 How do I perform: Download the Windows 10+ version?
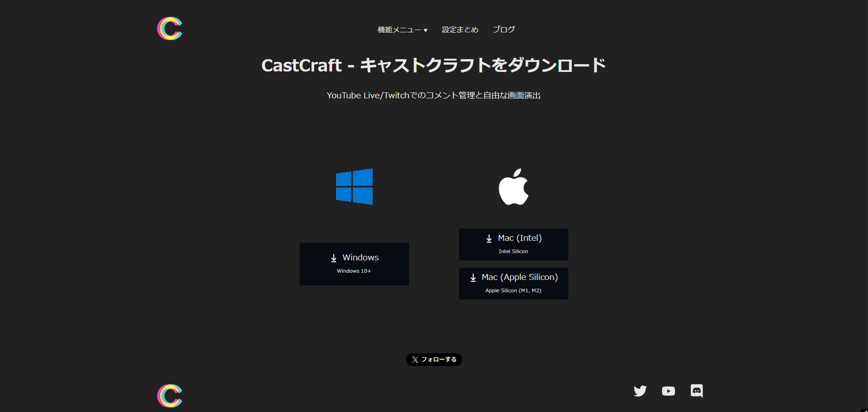(x=354, y=264)
